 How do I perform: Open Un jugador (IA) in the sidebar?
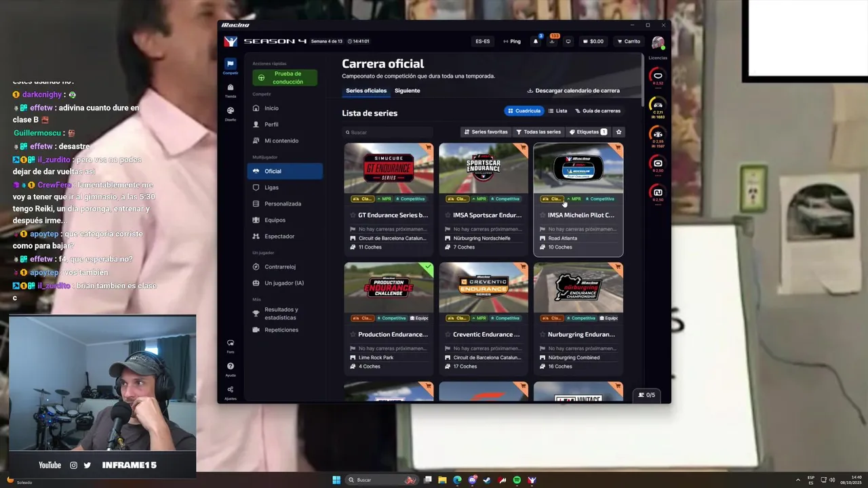(285, 283)
